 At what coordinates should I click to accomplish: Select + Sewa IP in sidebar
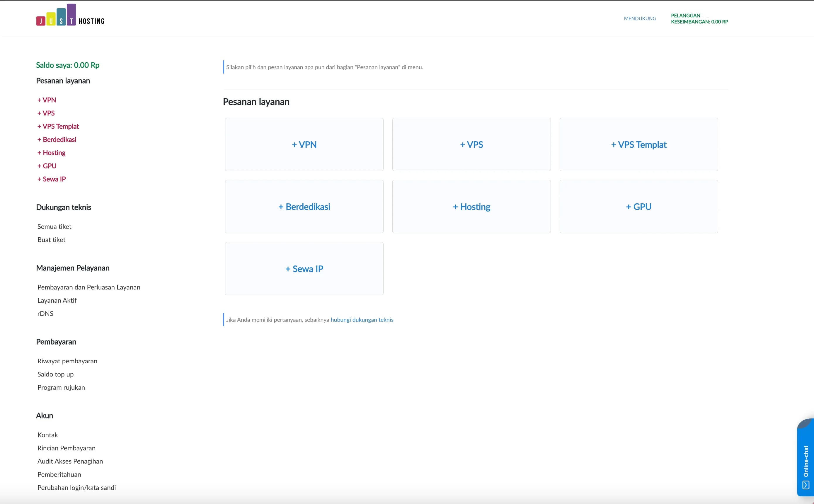coord(52,179)
